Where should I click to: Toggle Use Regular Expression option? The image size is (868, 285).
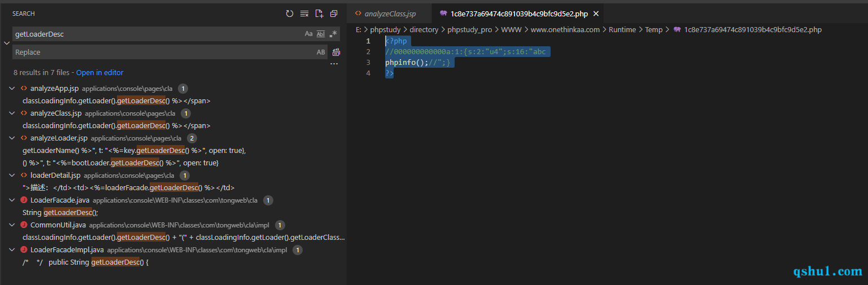point(333,34)
